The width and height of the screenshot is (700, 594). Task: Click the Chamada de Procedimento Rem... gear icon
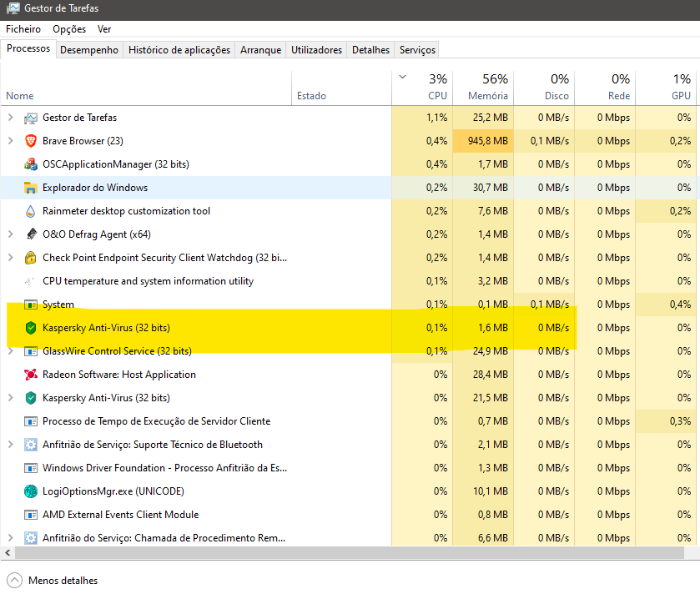[30, 538]
